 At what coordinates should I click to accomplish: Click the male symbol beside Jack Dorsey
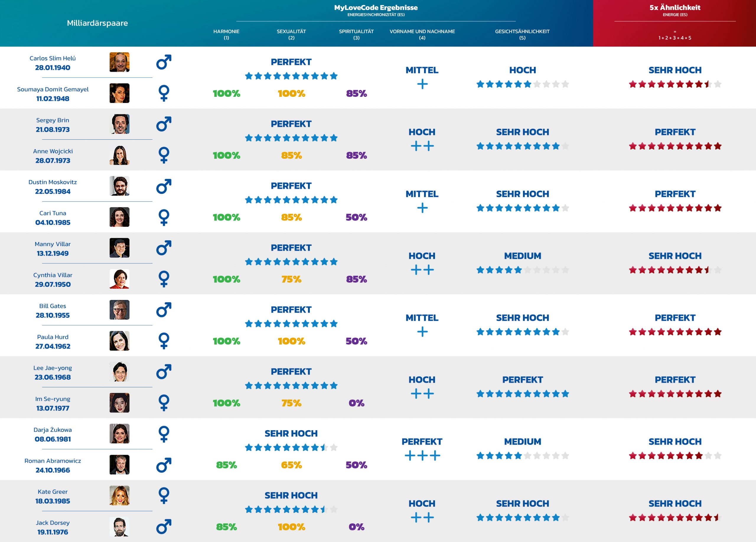click(164, 527)
